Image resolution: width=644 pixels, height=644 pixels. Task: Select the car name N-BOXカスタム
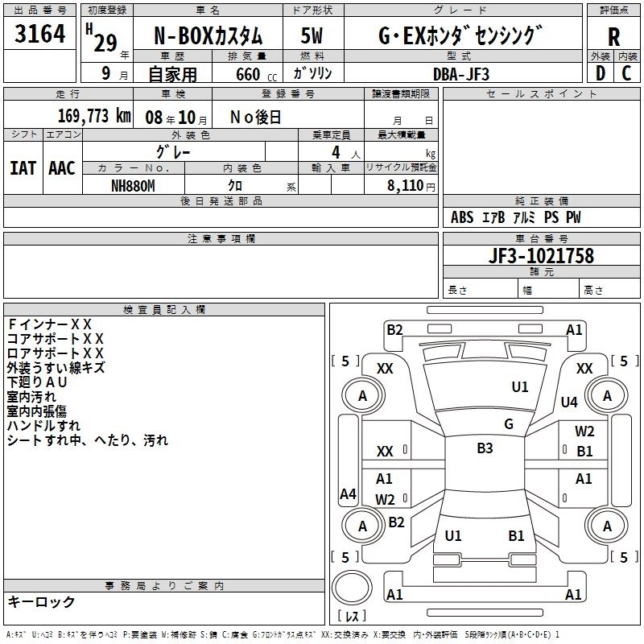[208, 35]
